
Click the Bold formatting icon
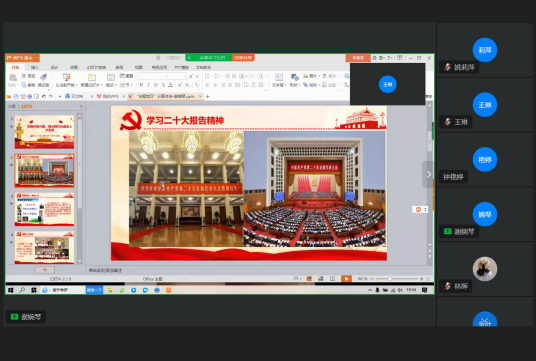click(x=141, y=85)
